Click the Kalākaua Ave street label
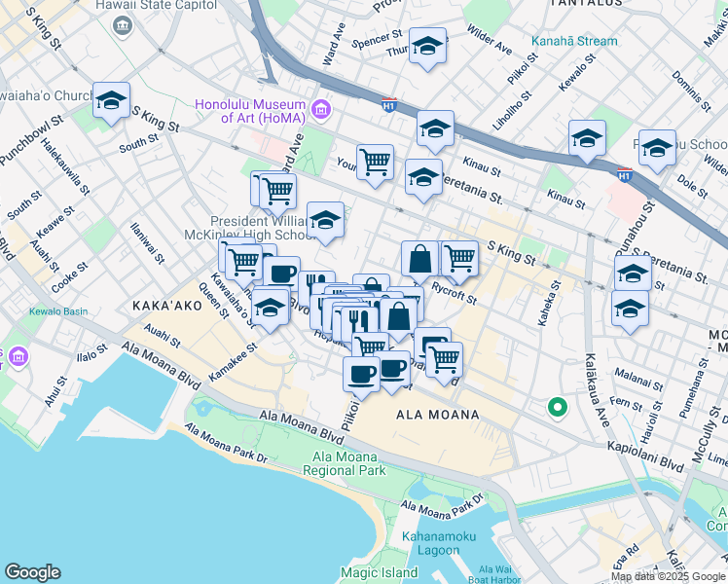728x584 pixels. coord(597,390)
